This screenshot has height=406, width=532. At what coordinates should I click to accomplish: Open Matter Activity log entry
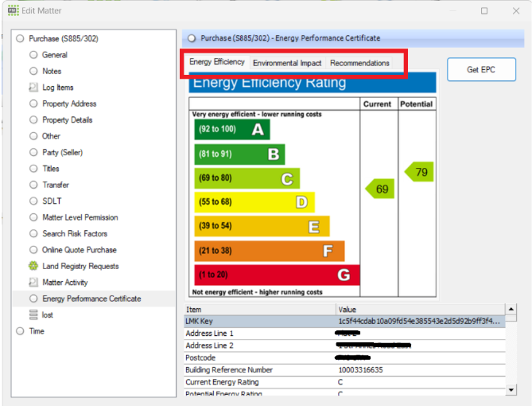tap(64, 283)
